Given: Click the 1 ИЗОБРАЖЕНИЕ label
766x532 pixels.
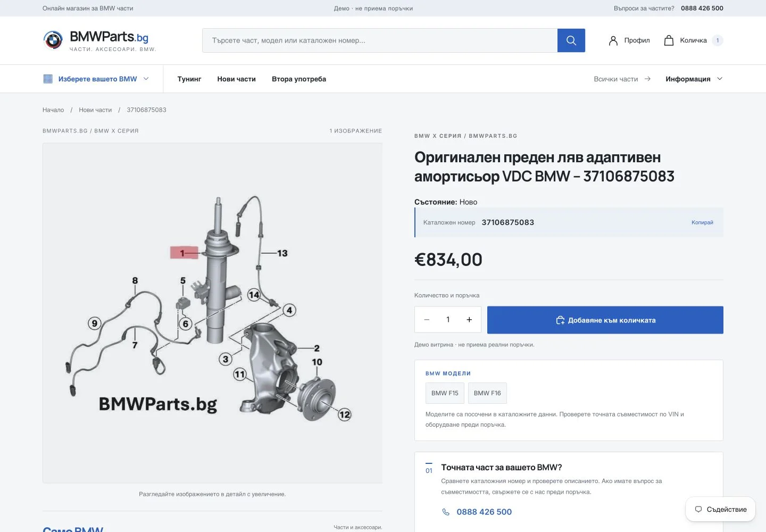Looking at the screenshot, I should pyautogui.click(x=356, y=131).
